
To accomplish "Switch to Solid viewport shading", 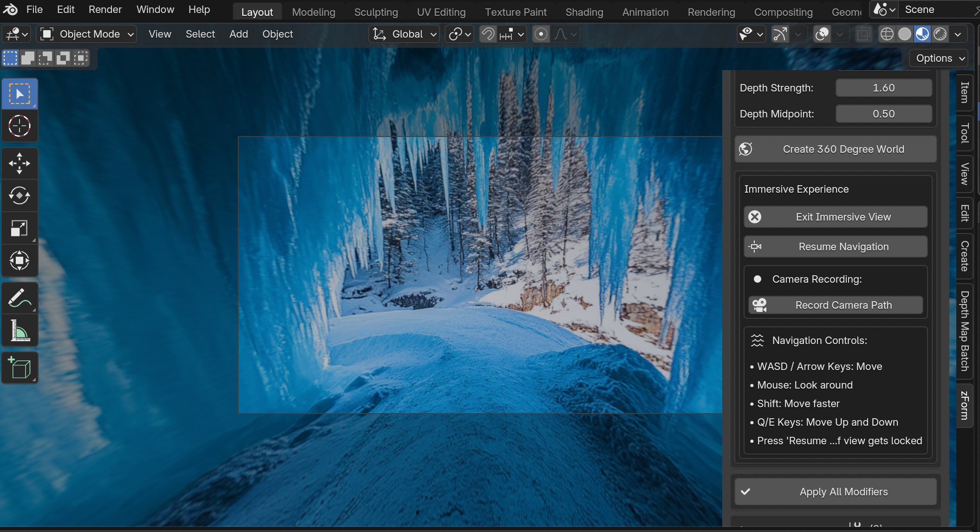I will (x=905, y=34).
